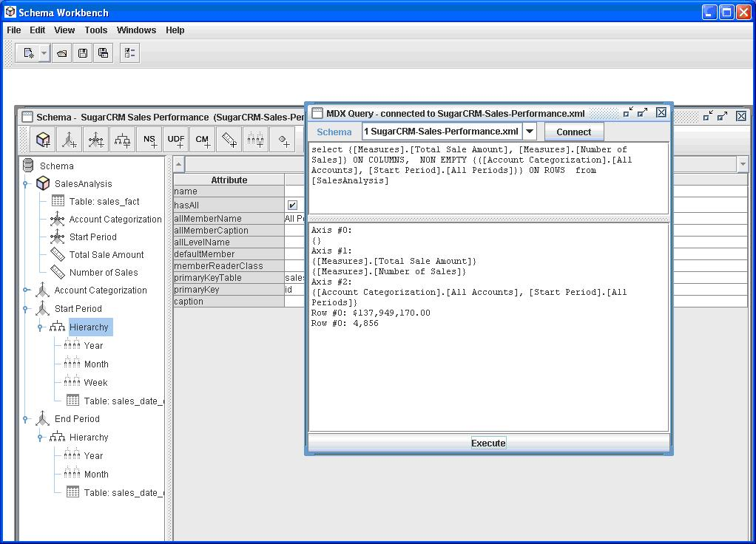This screenshot has height=544, width=756.
Task: Click the Add Dimension toolbar icon
Action: 70,139
